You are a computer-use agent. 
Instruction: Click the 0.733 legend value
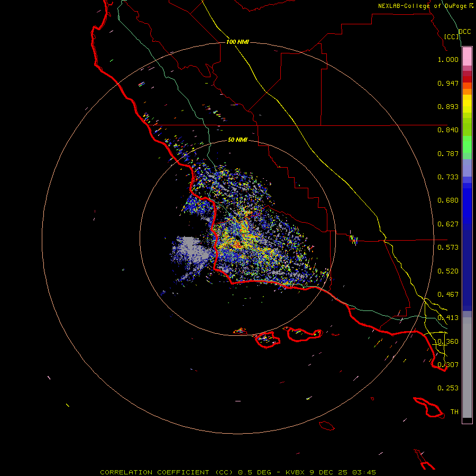[448, 177]
